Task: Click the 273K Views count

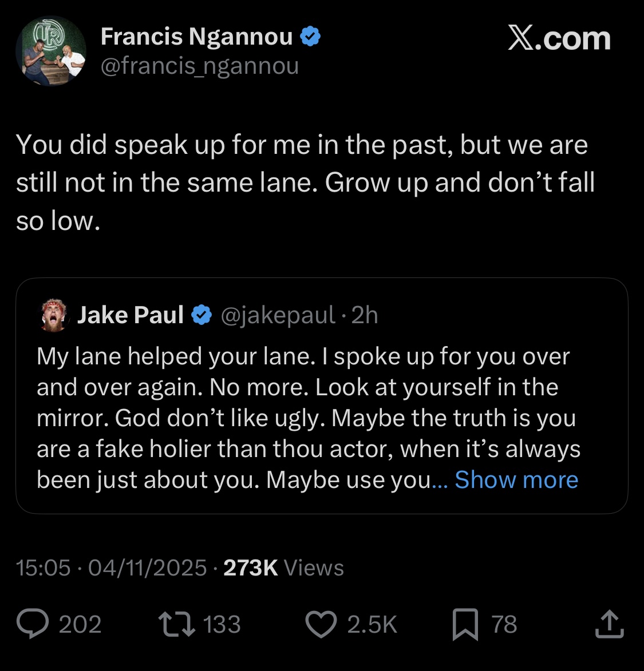Action: point(283,568)
